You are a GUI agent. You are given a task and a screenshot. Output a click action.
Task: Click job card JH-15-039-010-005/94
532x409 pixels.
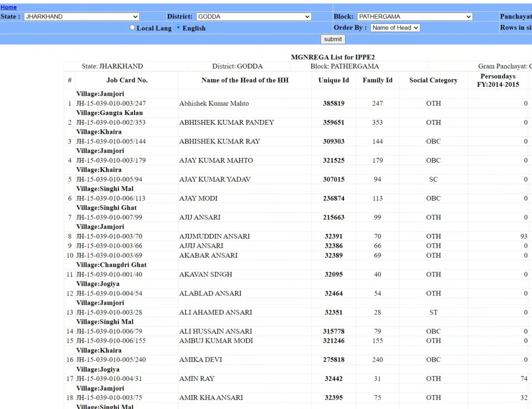point(109,179)
